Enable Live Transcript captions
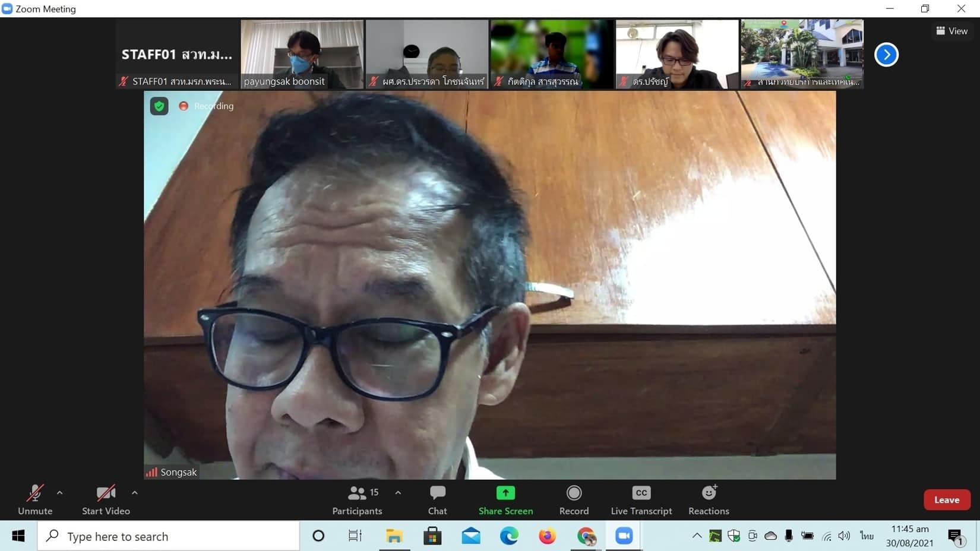 point(641,499)
